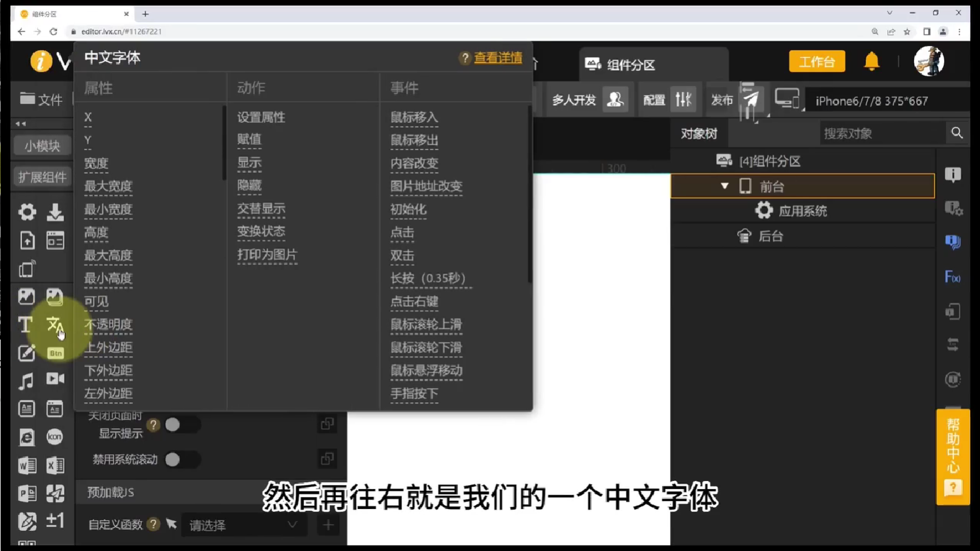Image resolution: width=980 pixels, height=551 pixels.
Task: Click the settings gear icon in left toolbar
Action: (x=27, y=212)
